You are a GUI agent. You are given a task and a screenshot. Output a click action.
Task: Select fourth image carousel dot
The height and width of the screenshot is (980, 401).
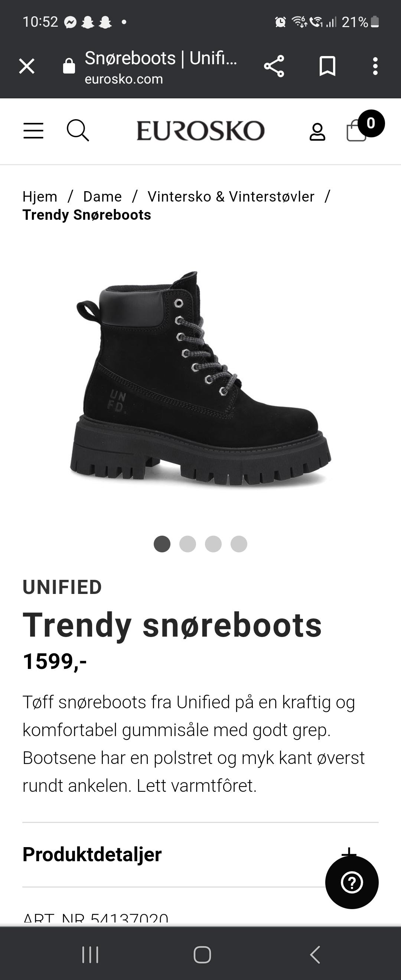pyautogui.click(x=239, y=544)
